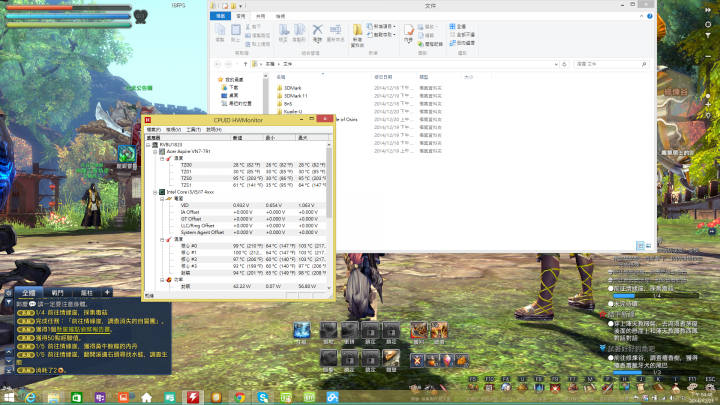
Task: Sort by the 修改日期 column header
Action: pos(394,77)
